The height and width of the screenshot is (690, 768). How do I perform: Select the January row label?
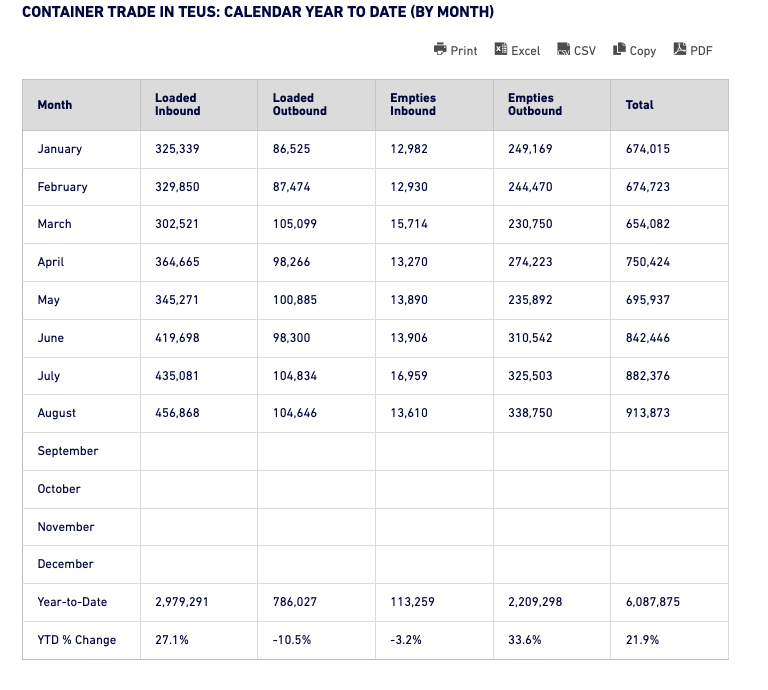[60, 149]
